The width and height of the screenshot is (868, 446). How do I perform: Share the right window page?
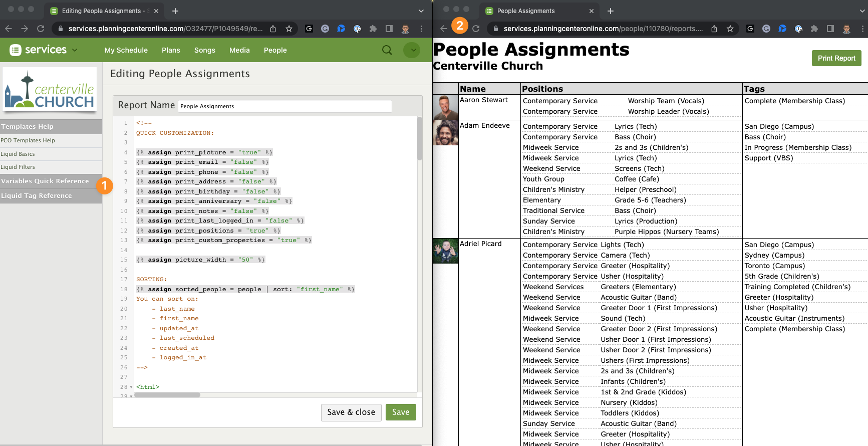pos(714,29)
